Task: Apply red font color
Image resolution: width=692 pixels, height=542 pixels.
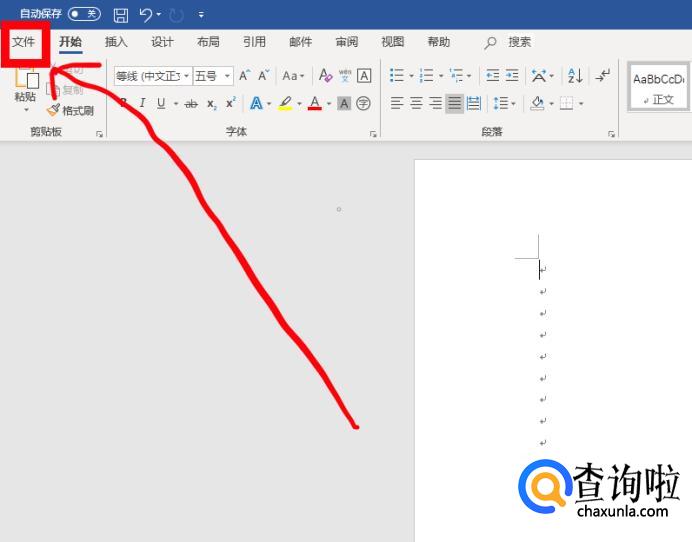Action: point(315,103)
